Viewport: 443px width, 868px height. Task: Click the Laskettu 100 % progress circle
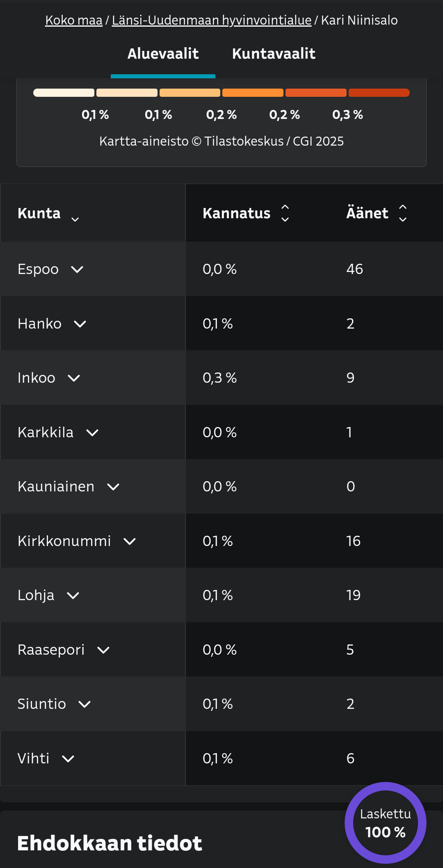(x=386, y=823)
